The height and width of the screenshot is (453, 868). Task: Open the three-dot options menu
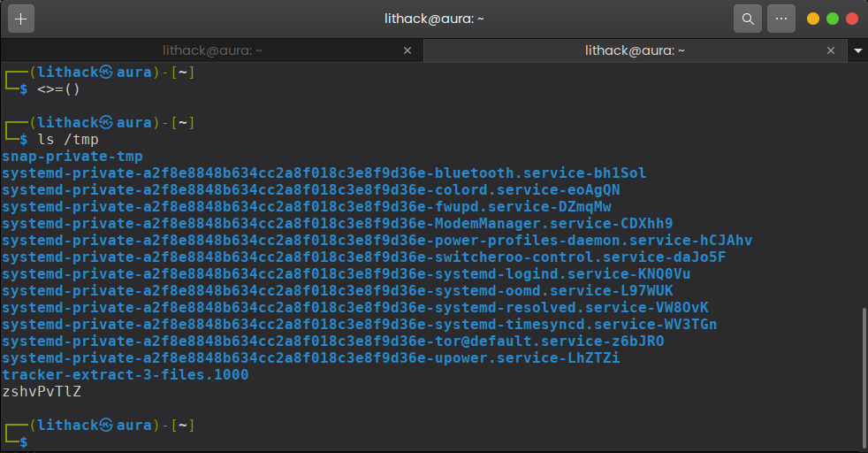point(781,19)
